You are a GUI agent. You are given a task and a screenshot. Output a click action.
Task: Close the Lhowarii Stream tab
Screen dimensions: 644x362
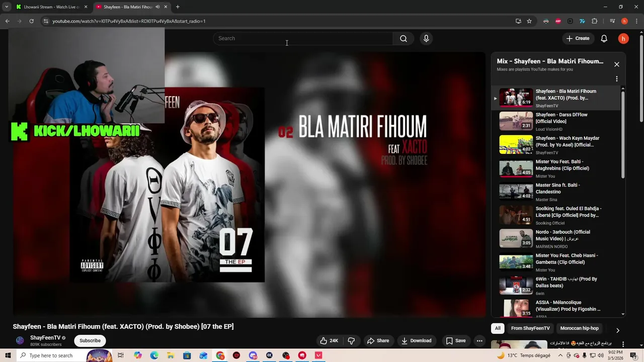pos(86,7)
